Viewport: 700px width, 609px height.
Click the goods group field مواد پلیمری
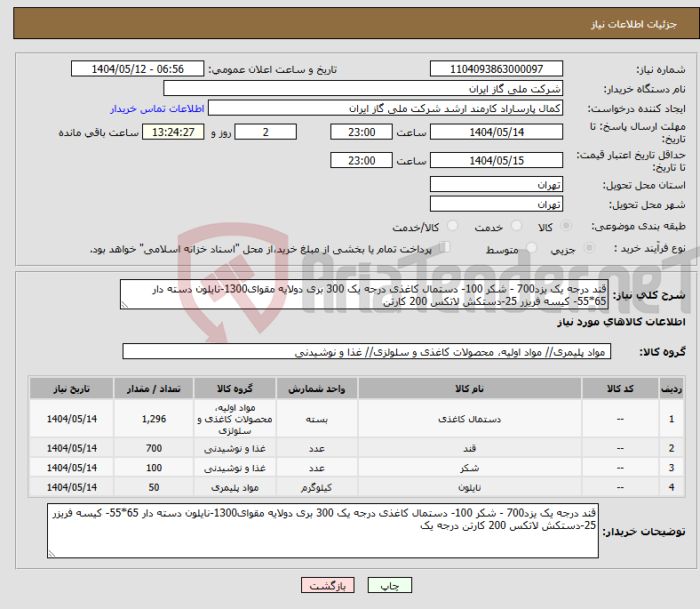point(367,352)
